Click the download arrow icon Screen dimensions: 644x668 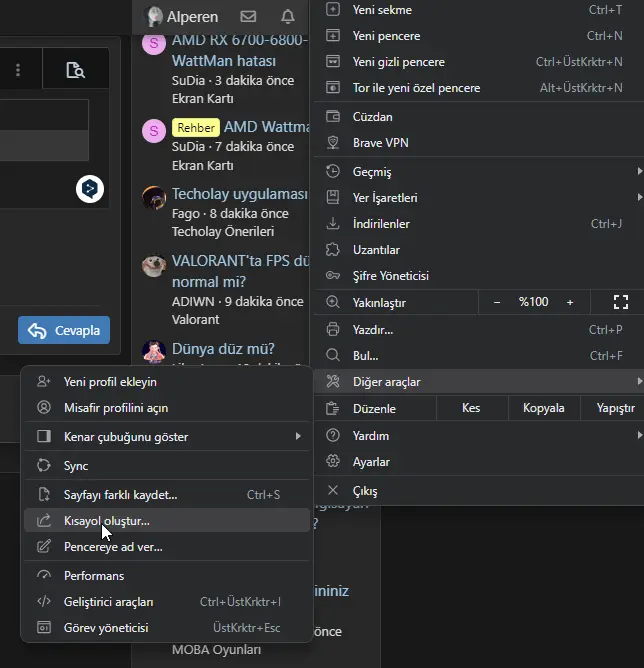333,223
